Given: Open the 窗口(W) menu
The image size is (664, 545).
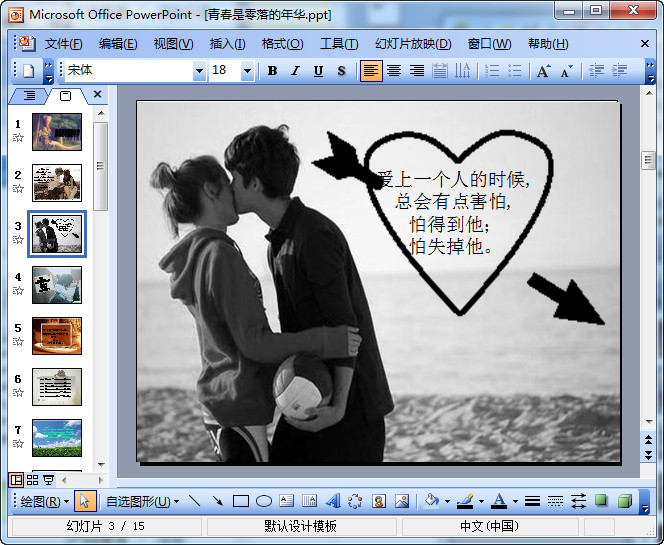Looking at the screenshot, I should (x=490, y=44).
